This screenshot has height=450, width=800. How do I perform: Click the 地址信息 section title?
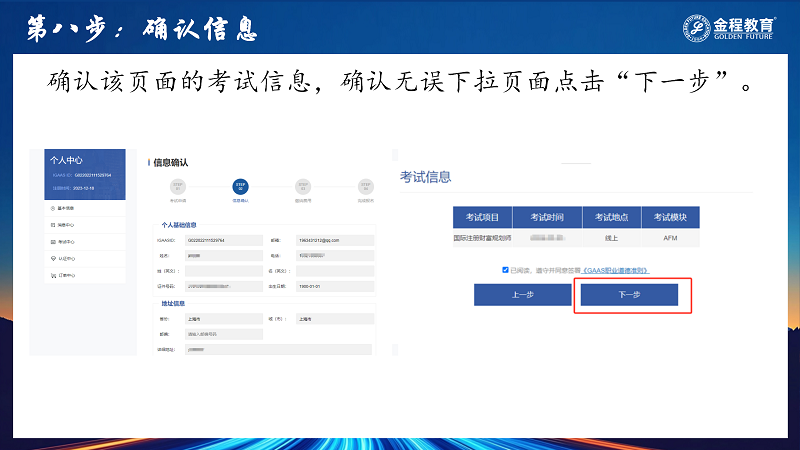173,304
